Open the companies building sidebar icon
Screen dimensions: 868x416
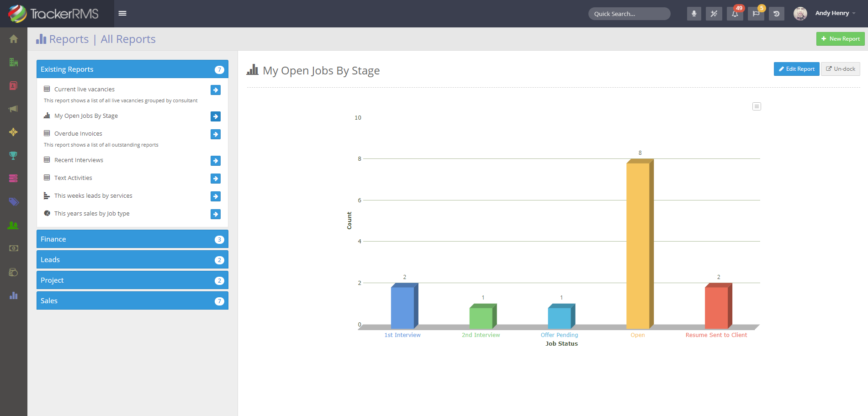tap(14, 63)
